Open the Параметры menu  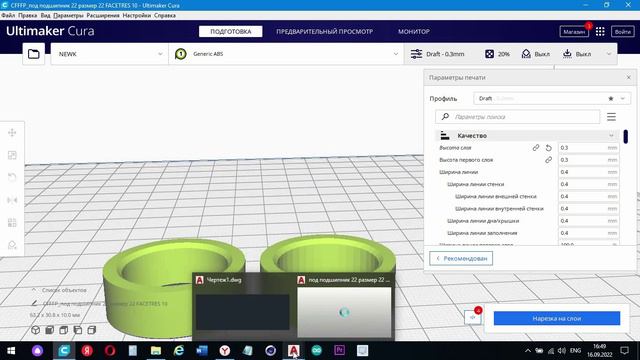(68, 16)
